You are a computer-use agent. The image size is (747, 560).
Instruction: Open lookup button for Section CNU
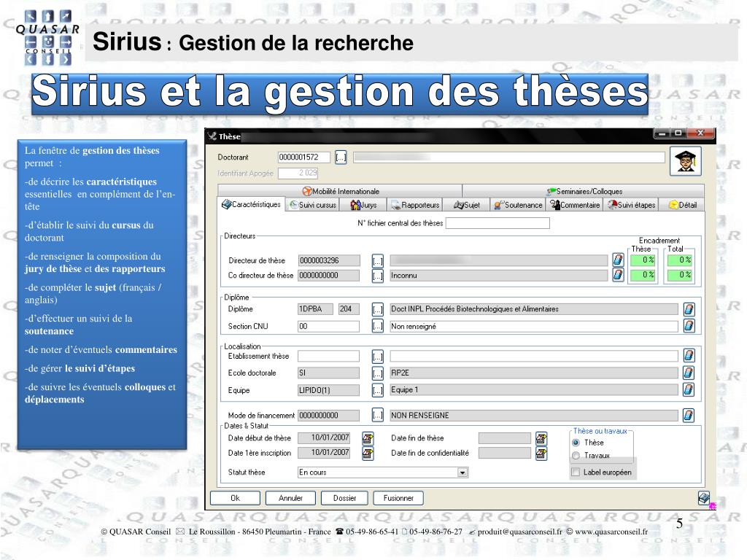(x=378, y=326)
